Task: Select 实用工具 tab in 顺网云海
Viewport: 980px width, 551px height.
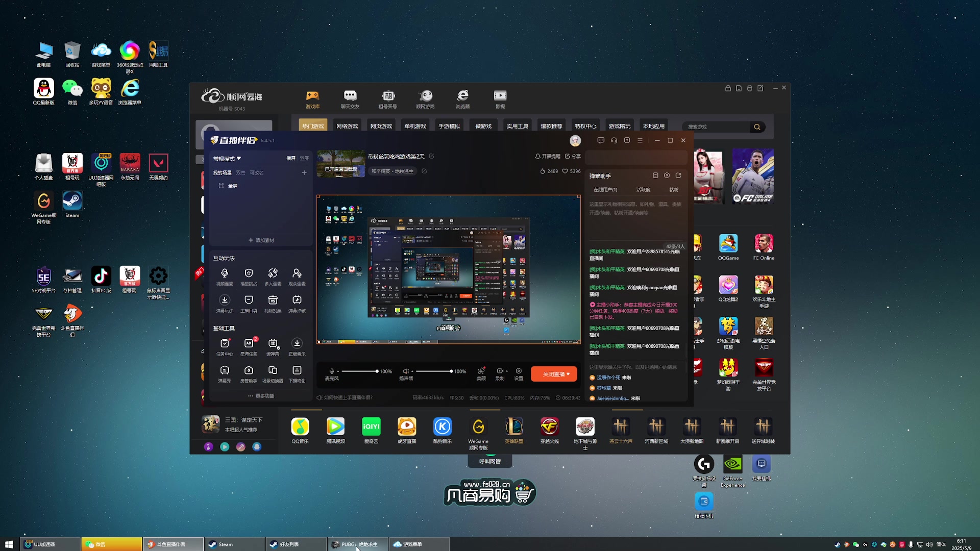Action: 518,126
